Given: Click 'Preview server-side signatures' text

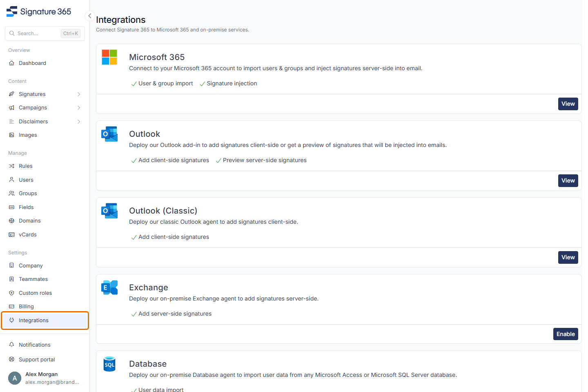Looking at the screenshot, I should tap(265, 160).
